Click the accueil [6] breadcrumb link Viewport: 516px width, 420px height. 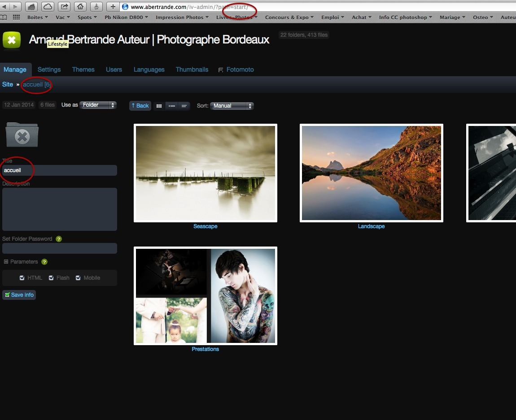[x=36, y=84]
